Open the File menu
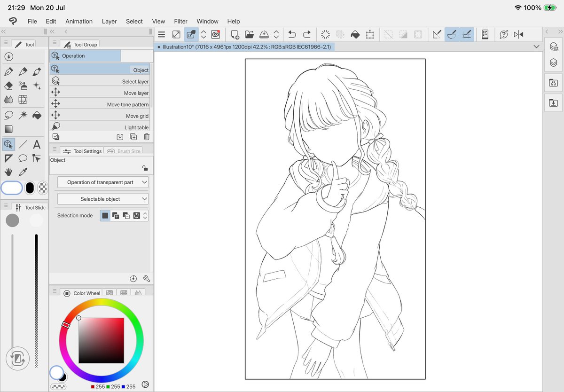This screenshot has height=392, width=564. (x=32, y=21)
